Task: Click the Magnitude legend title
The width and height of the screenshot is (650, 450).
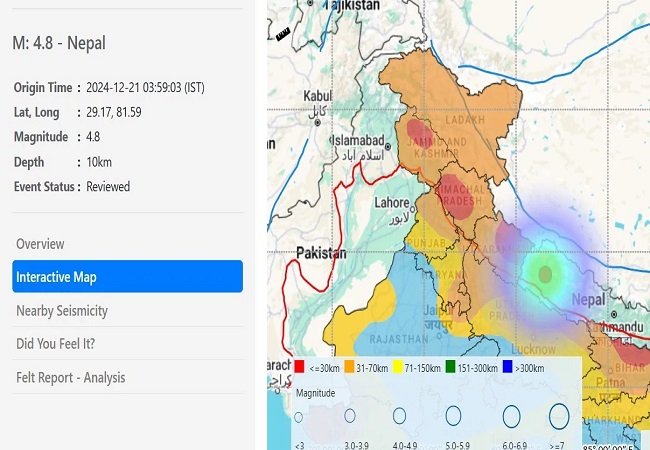Action: point(315,393)
